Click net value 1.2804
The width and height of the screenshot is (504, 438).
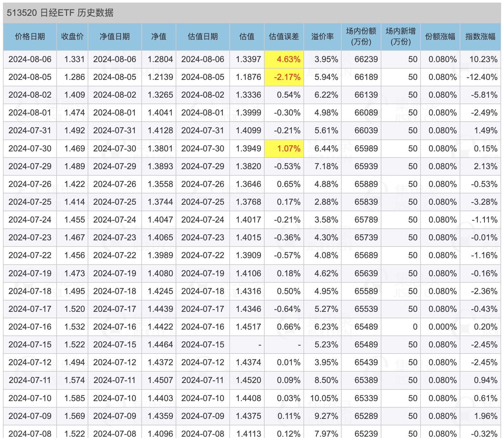160,60
